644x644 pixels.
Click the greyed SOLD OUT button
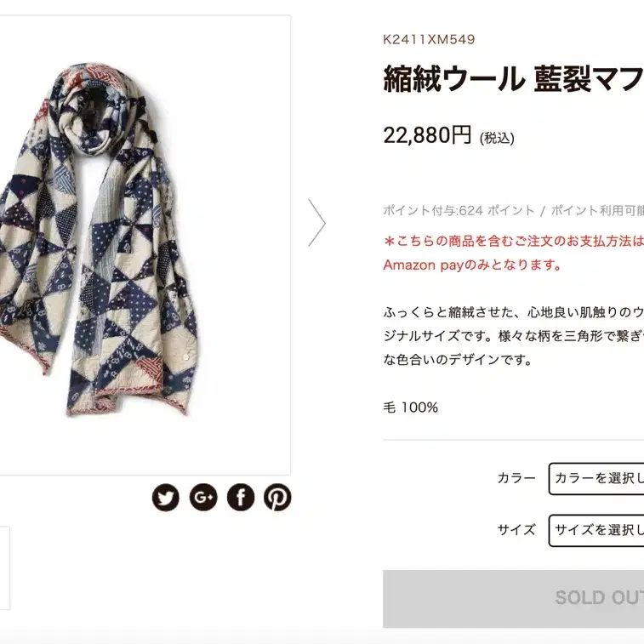[513, 598]
